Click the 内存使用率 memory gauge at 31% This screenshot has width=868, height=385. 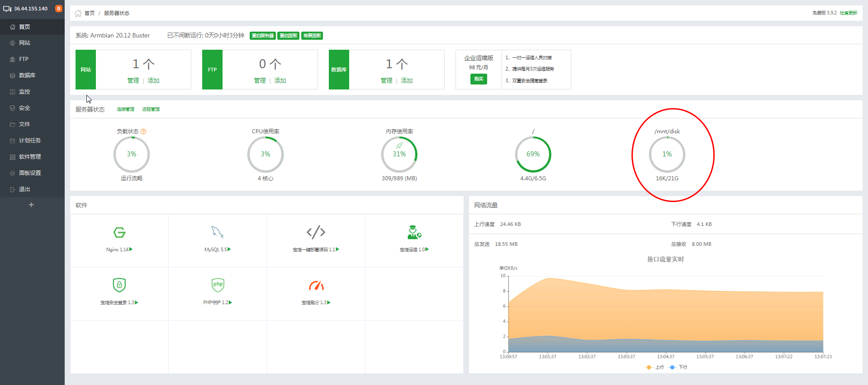pos(399,154)
